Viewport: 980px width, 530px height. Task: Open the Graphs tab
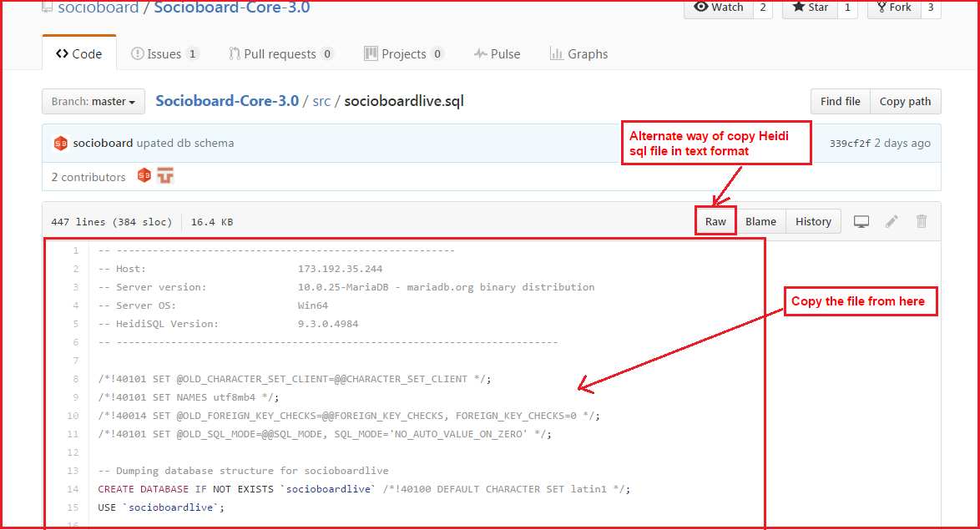(x=578, y=53)
